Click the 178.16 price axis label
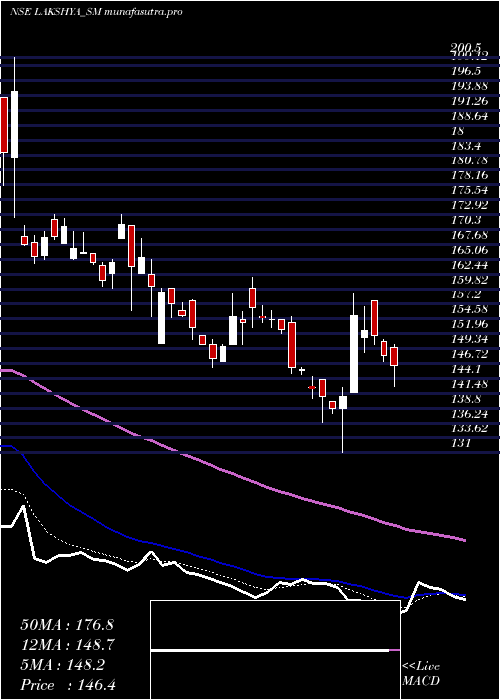The image size is (500, 700). 470,175
